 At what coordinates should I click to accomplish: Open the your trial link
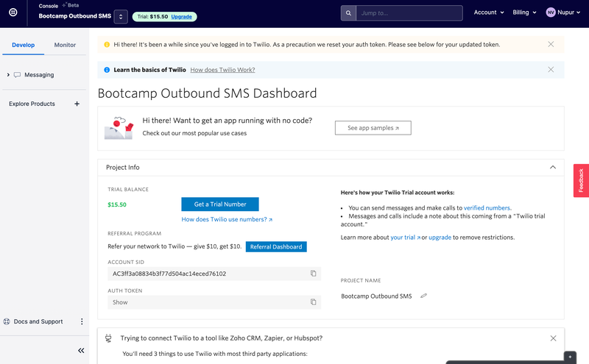coord(405,238)
